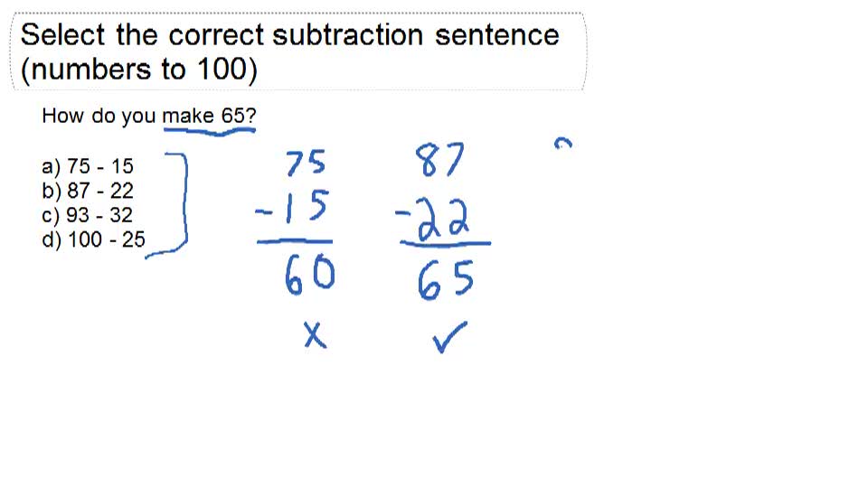The image size is (868, 488).
Task: Click the line drawn under '-15'
Action: point(294,242)
